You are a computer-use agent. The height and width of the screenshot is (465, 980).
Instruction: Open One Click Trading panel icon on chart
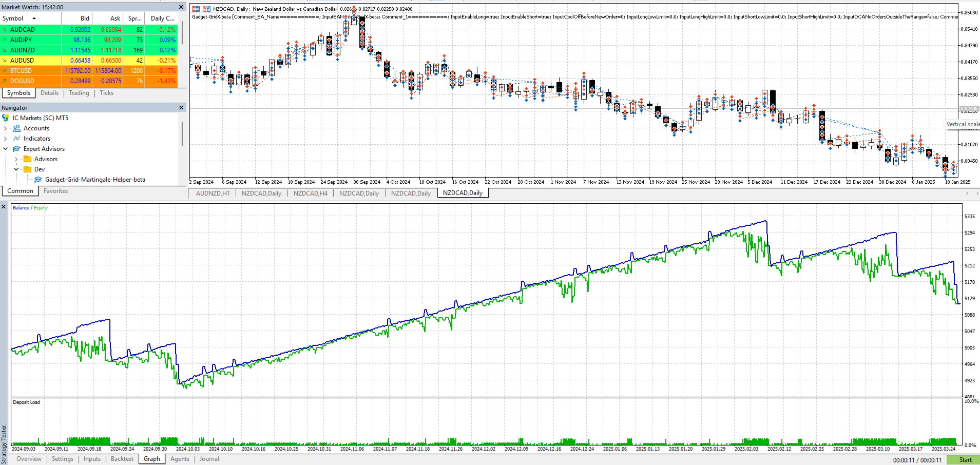click(196, 9)
